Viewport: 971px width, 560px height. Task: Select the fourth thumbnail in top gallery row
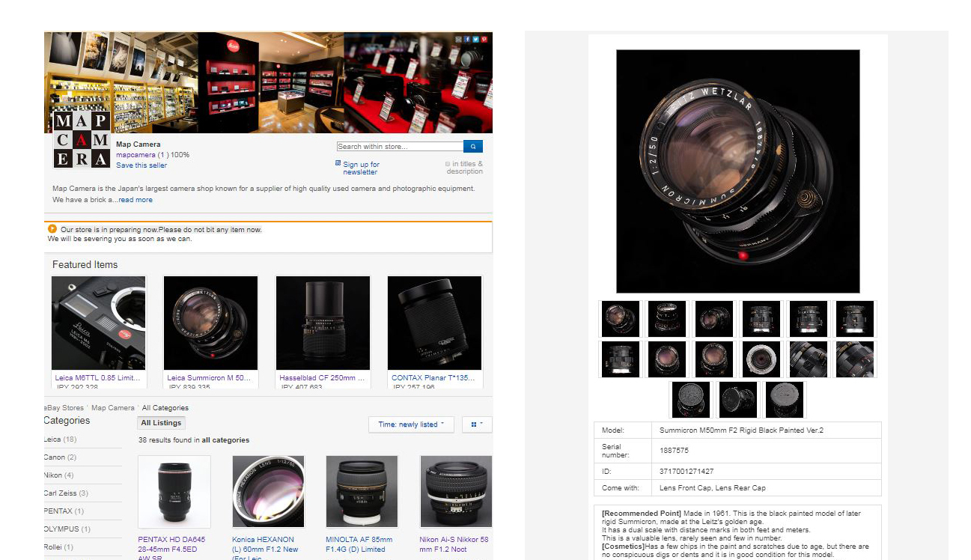[x=761, y=319]
